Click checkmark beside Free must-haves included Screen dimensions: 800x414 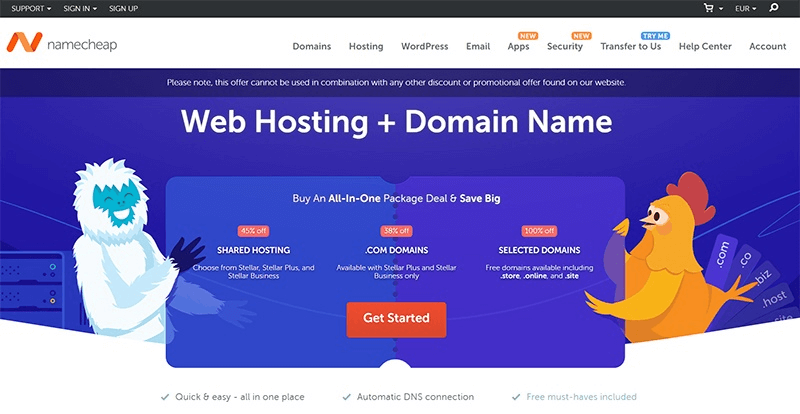point(516,397)
